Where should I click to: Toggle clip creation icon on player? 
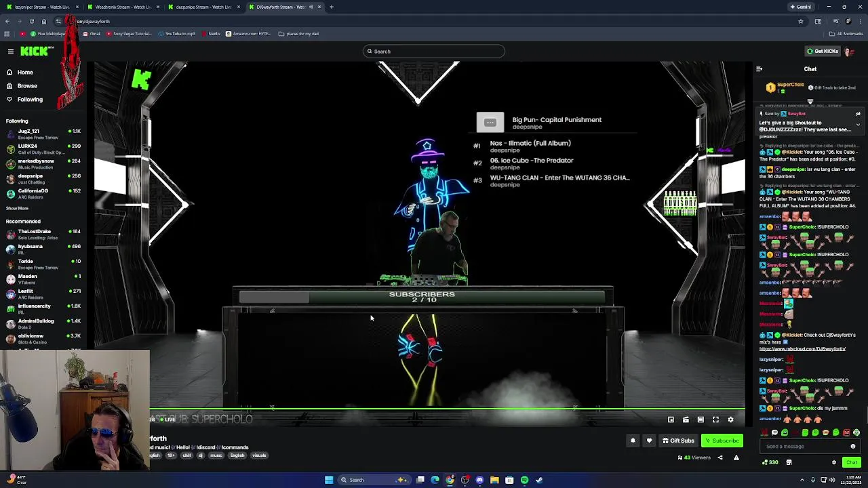tap(686, 420)
